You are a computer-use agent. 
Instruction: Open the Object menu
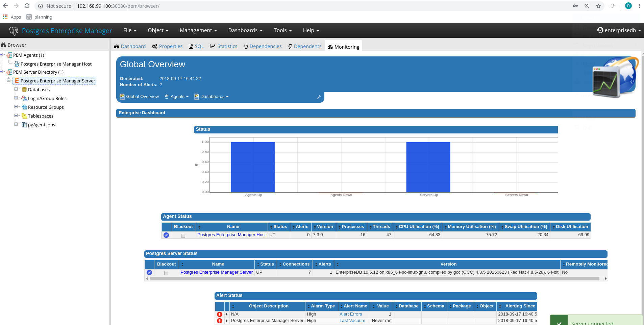click(158, 30)
